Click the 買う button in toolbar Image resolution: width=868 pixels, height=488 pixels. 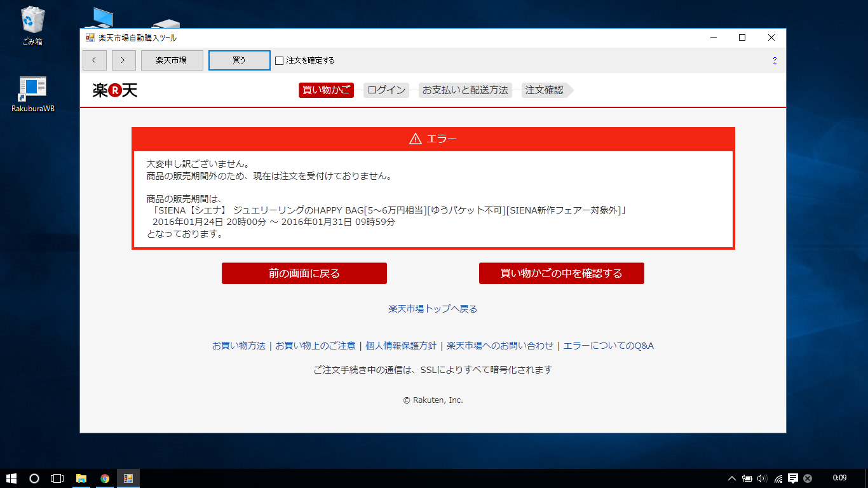pyautogui.click(x=239, y=60)
